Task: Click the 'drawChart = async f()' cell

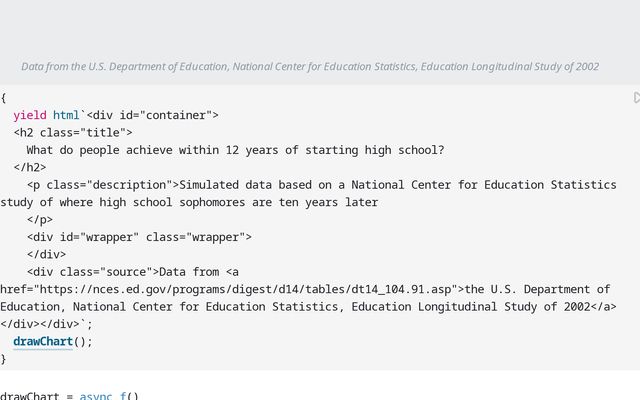Action: click(69, 396)
